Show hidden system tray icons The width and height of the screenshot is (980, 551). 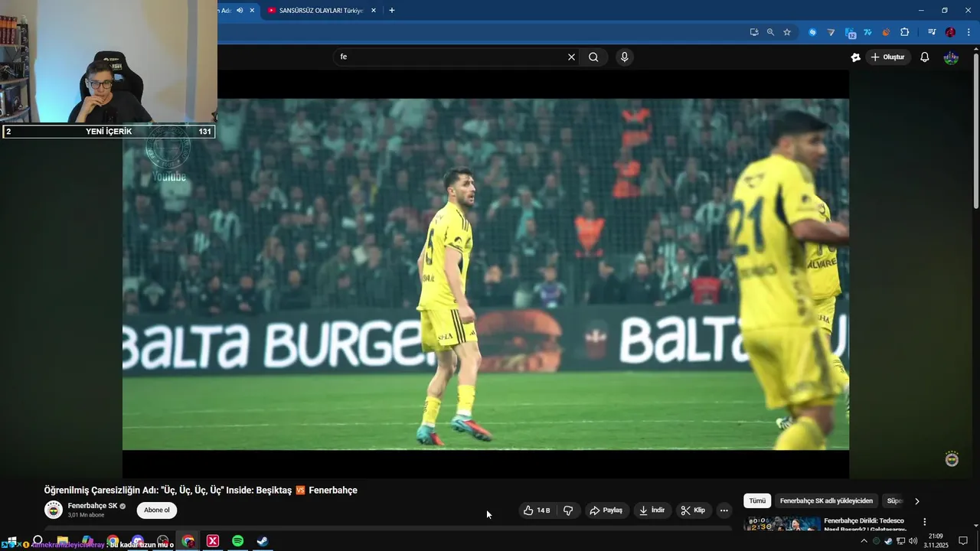coord(864,541)
